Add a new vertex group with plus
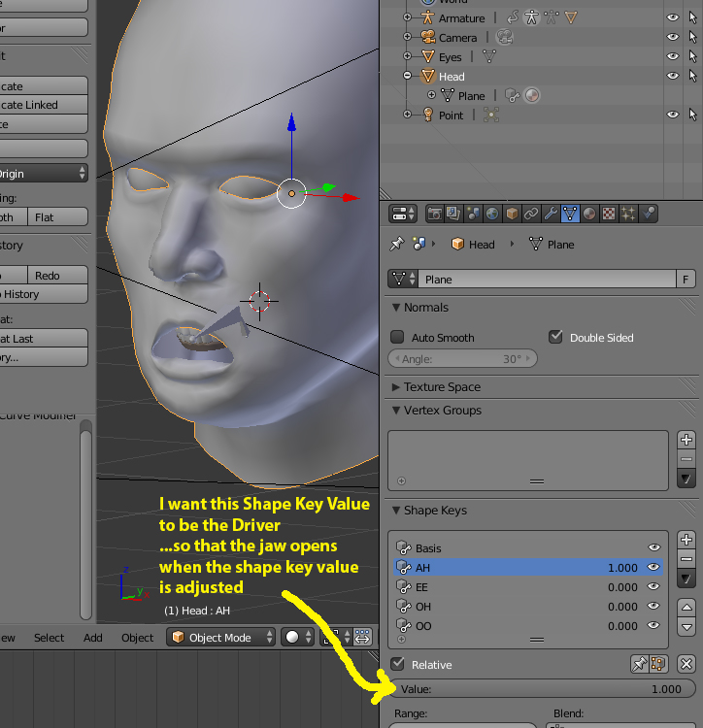This screenshot has width=703, height=728. click(x=686, y=440)
